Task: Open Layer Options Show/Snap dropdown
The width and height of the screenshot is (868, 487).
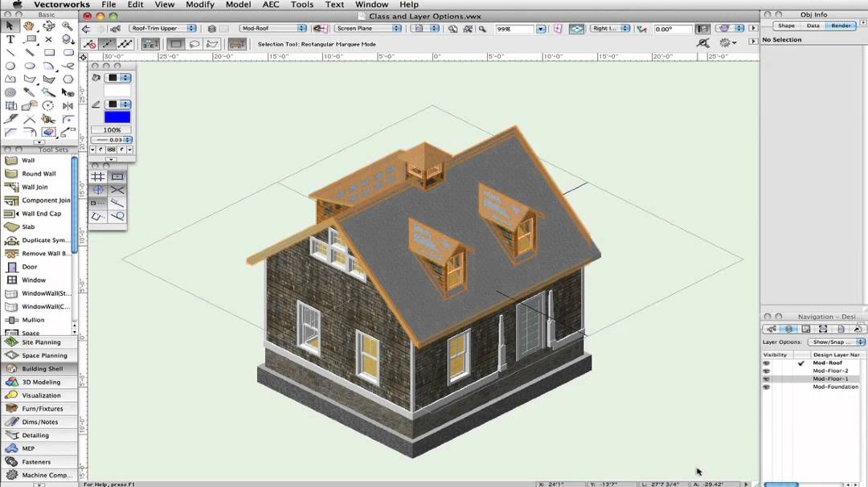Action: click(x=836, y=342)
